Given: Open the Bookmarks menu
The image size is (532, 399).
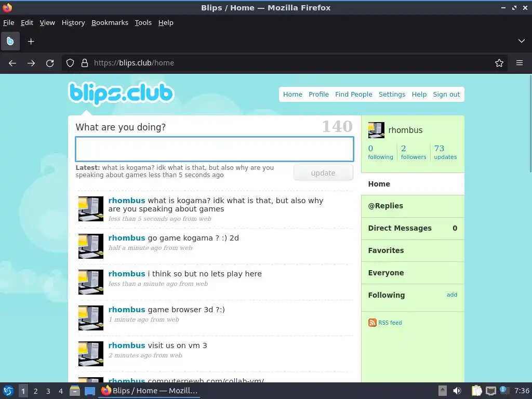Looking at the screenshot, I should point(110,23).
